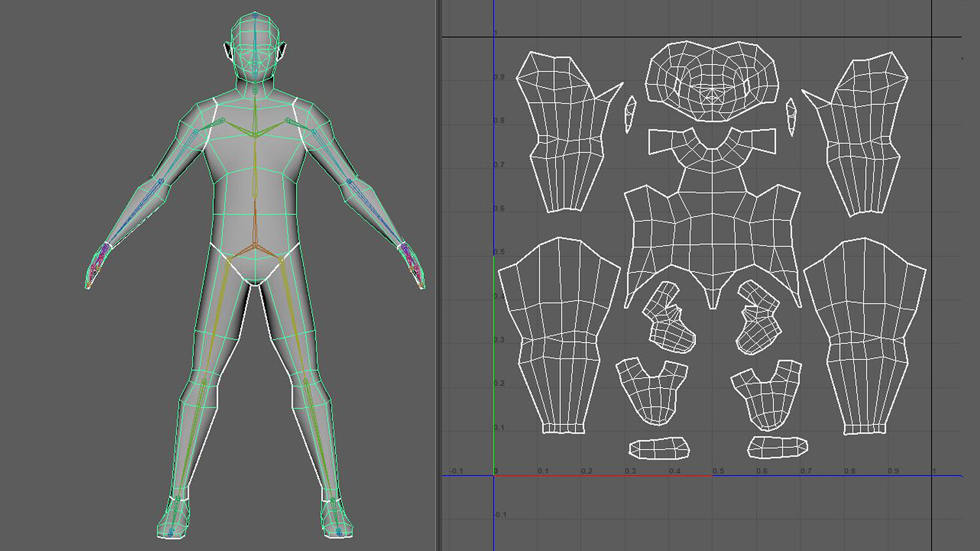Click the "0.7" label on the horizontal axis

coord(806,471)
